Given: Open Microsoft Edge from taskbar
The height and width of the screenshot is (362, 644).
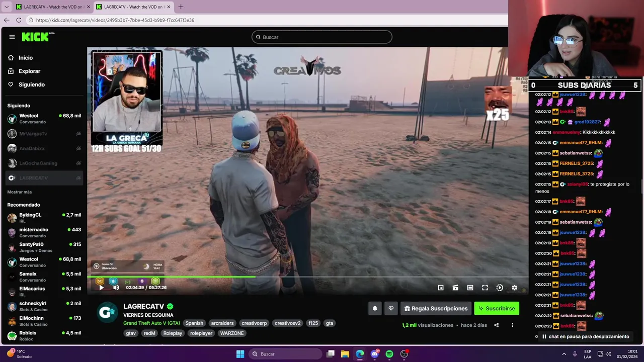Looking at the screenshot, I should point(360,354).
